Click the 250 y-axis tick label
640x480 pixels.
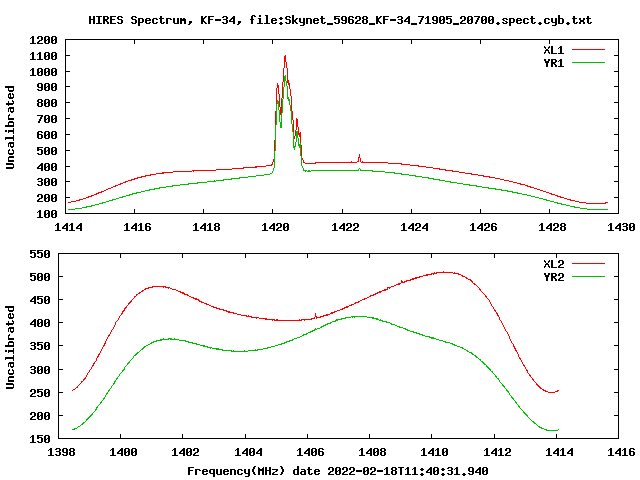point(40,393)
